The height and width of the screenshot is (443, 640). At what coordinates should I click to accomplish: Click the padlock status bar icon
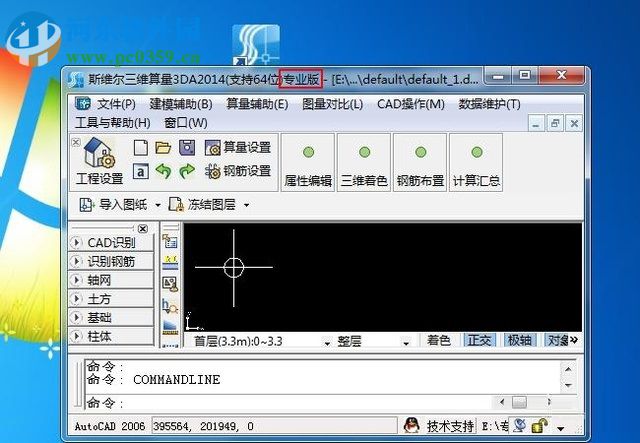point(540,426)
